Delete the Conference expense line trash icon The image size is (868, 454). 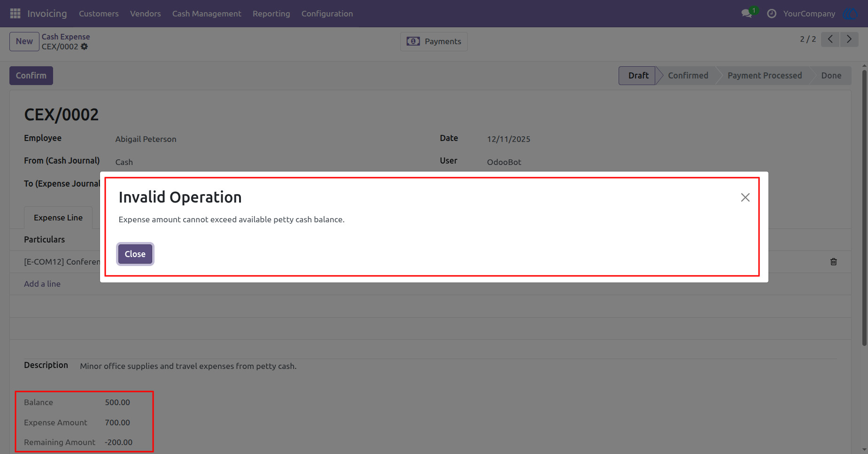[834, 262]
